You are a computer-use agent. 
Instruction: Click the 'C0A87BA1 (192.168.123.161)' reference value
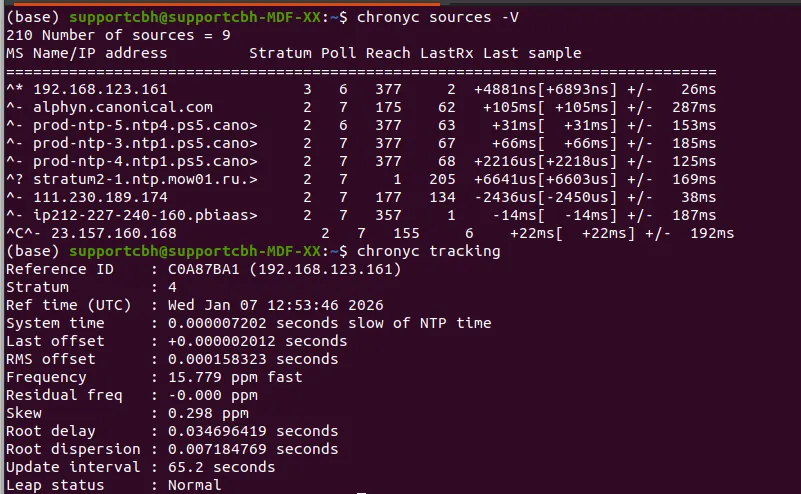(285, 269)
